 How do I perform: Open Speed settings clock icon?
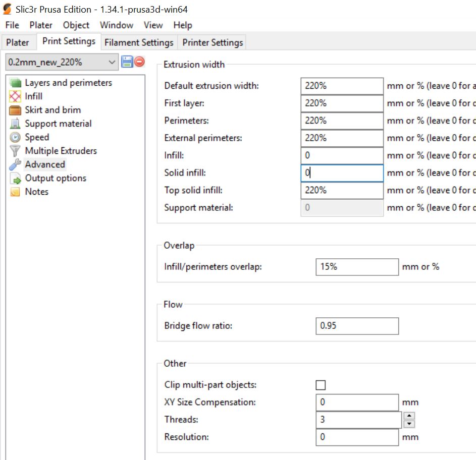(16, 137)
